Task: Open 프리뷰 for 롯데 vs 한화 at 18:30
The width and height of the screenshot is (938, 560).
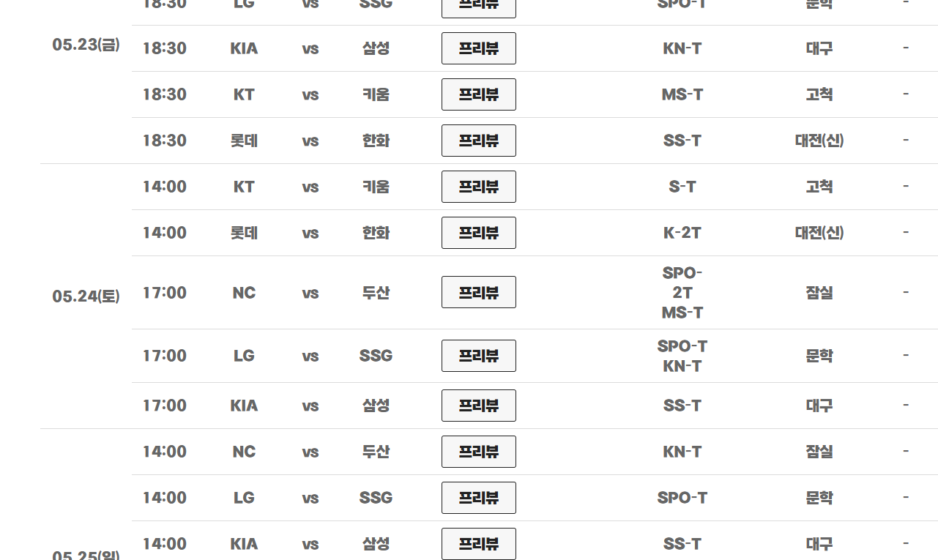Action: [479, 141]
